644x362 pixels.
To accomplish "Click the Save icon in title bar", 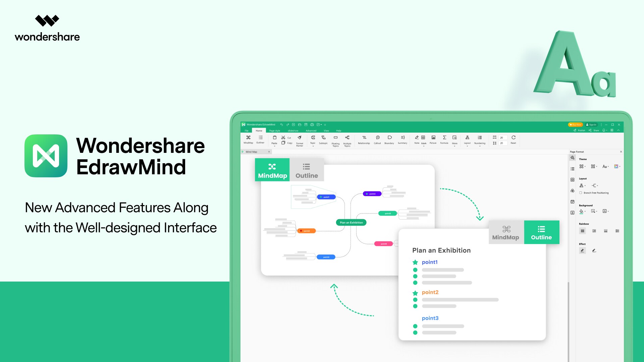I will pos(306,125).
